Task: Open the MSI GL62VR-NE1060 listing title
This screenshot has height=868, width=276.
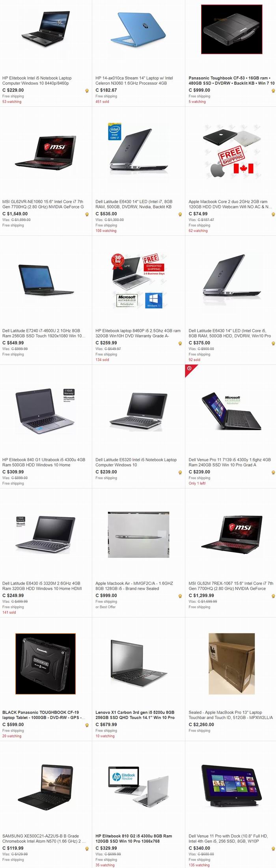Action: click(43, 204)
